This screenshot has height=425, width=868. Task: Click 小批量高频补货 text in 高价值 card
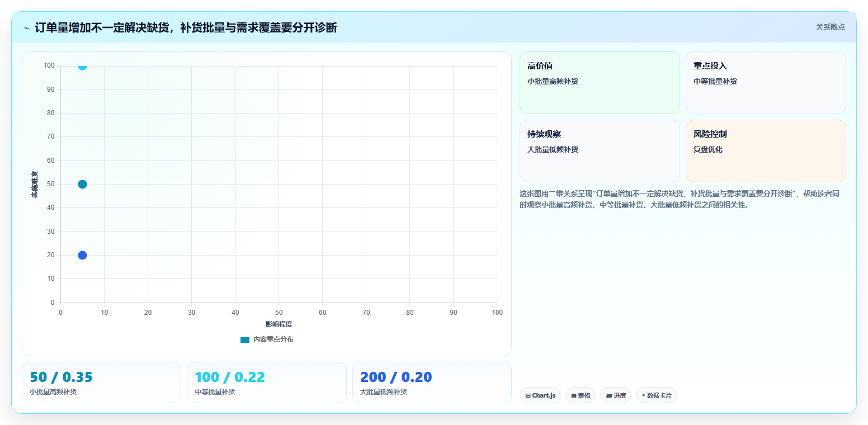(553, 82)
